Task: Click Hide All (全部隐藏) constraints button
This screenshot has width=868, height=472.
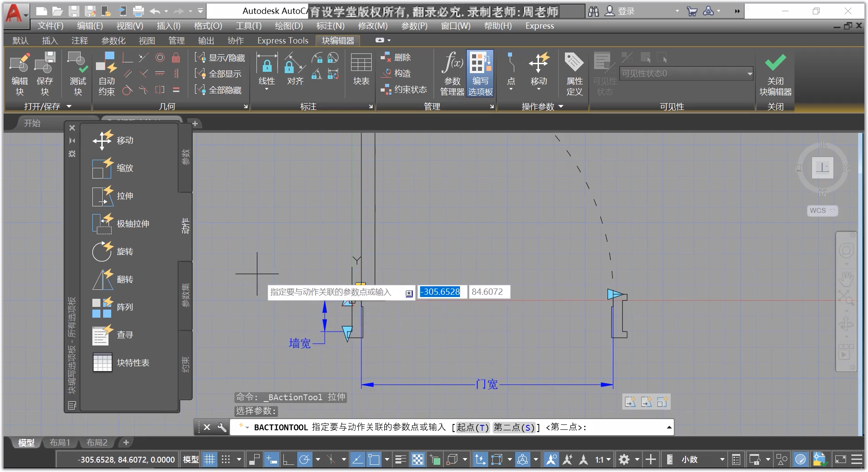Action: click(218, 90)
